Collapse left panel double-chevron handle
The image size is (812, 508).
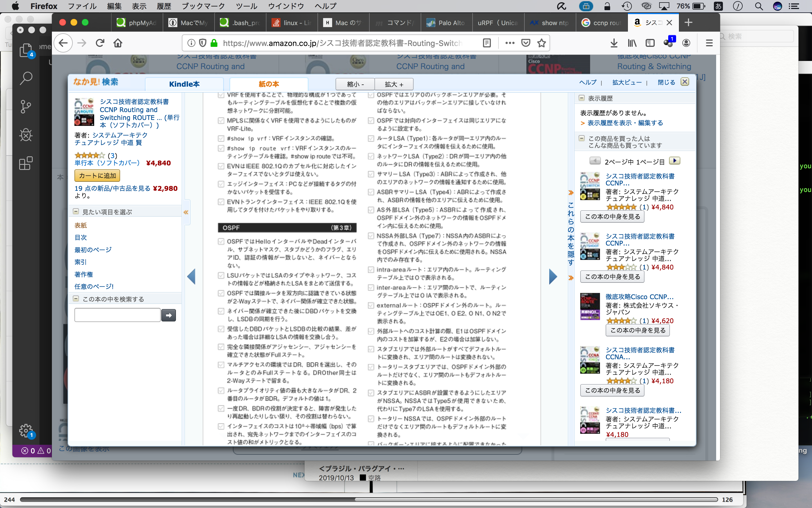186,212
